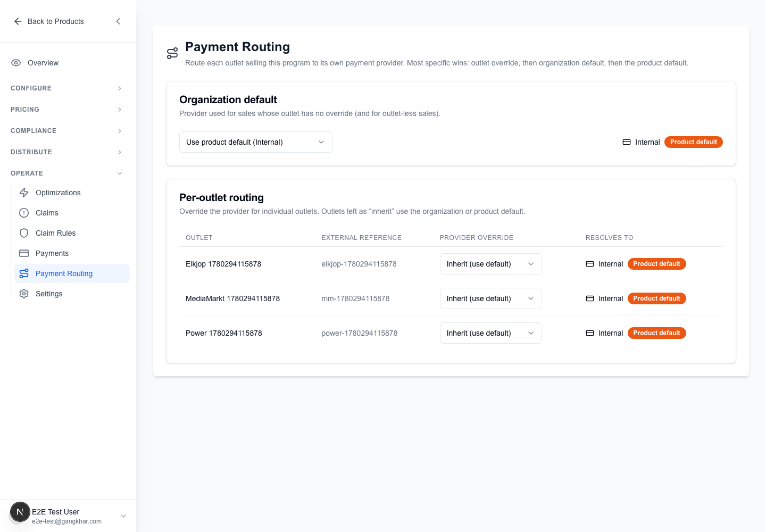
Task: Open Claim Rules in sidebar
Action: [x=72, y=233]
